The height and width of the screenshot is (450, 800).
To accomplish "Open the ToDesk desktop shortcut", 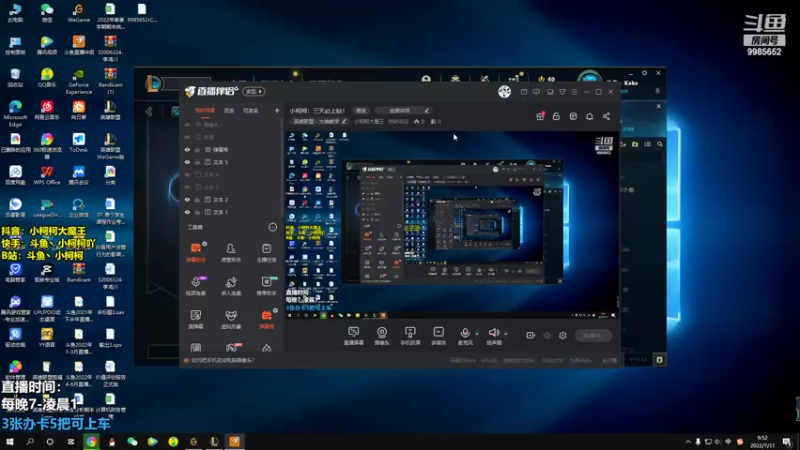I will [x=79, y=143].
